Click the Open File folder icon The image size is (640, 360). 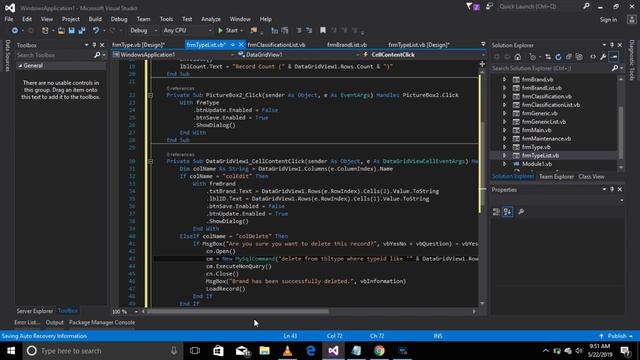(x=61, y=31)
